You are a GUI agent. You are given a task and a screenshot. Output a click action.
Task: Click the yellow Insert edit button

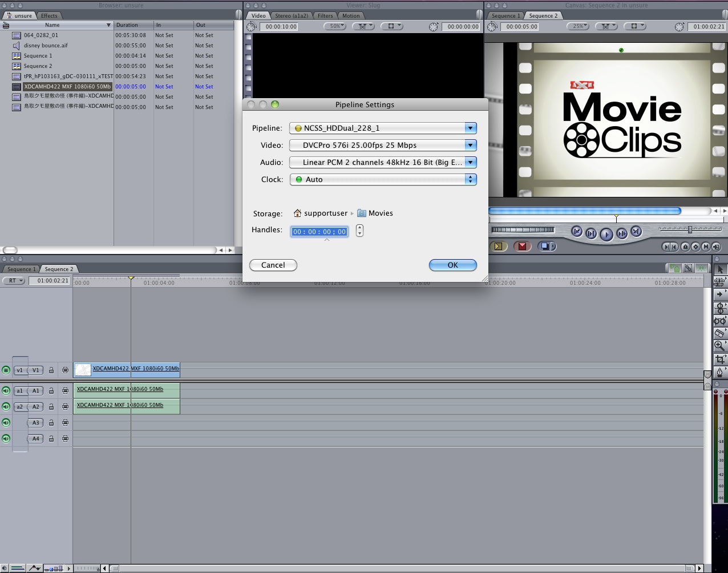pyautogui.click(x=498, y=247)
